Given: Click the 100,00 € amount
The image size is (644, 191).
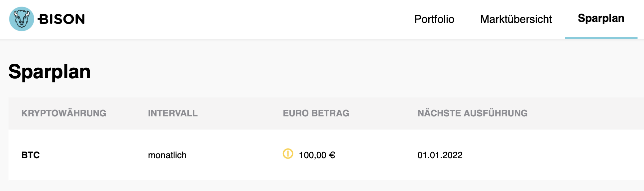Looking at the screenshot, I should click(x=317, y=155).
